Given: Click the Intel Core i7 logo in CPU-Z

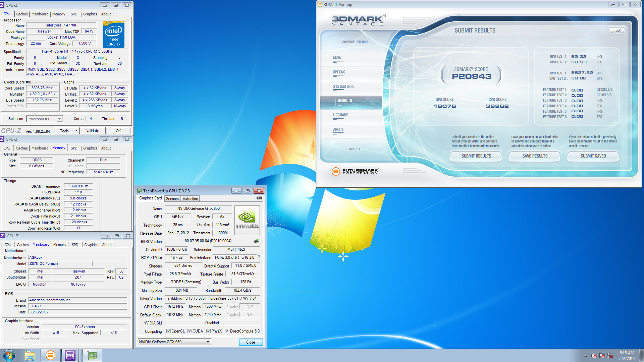Looking at the screenshot, I should click(x=113, y=34).
